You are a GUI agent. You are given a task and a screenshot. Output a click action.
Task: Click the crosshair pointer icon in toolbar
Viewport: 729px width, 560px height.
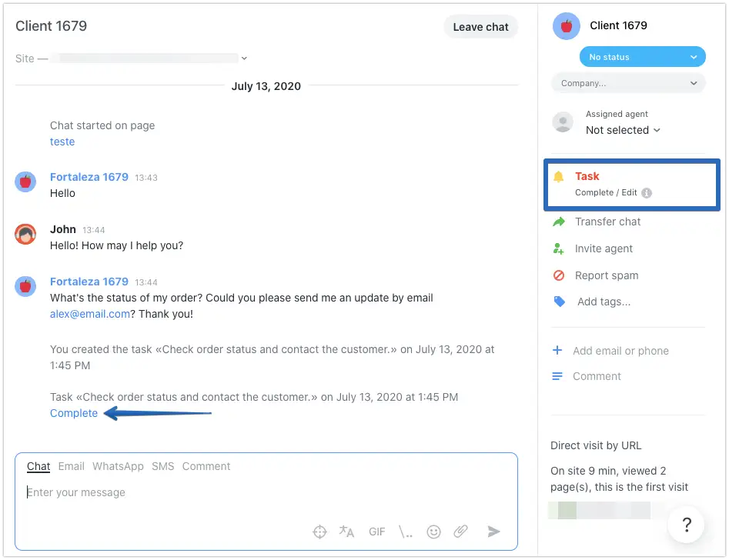click(x=319, y=532)
